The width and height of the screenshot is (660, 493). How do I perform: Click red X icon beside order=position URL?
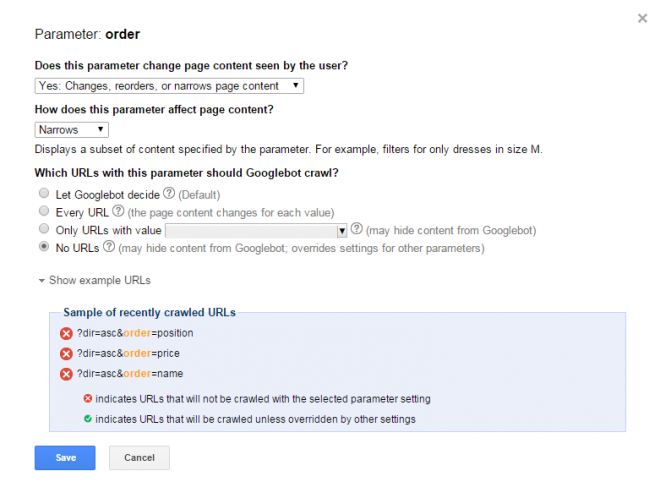pyautogui.click(x=67, y=333)
